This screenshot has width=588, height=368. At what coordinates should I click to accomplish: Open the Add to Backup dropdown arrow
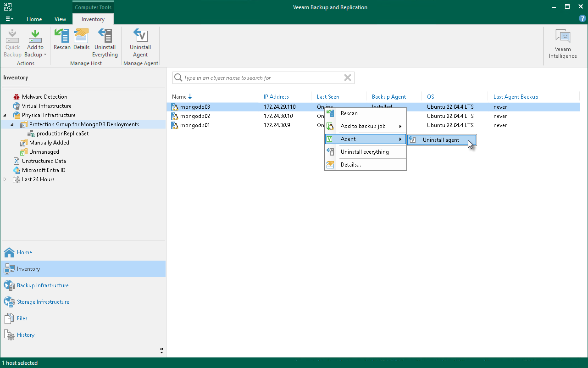45,55
